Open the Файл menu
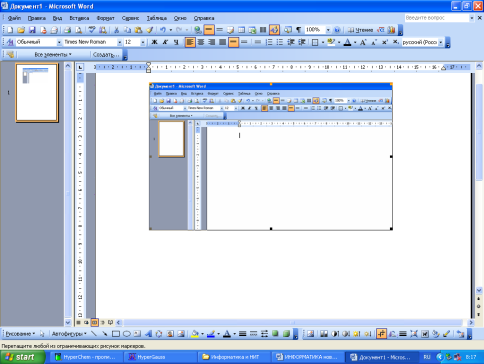This screenshot has height=364, width=484. click(14, 18)
